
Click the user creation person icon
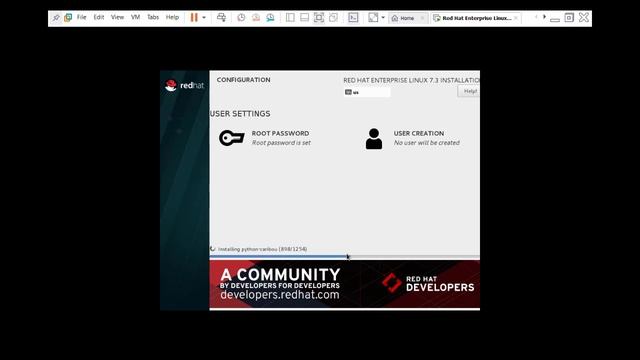(374, 139)
